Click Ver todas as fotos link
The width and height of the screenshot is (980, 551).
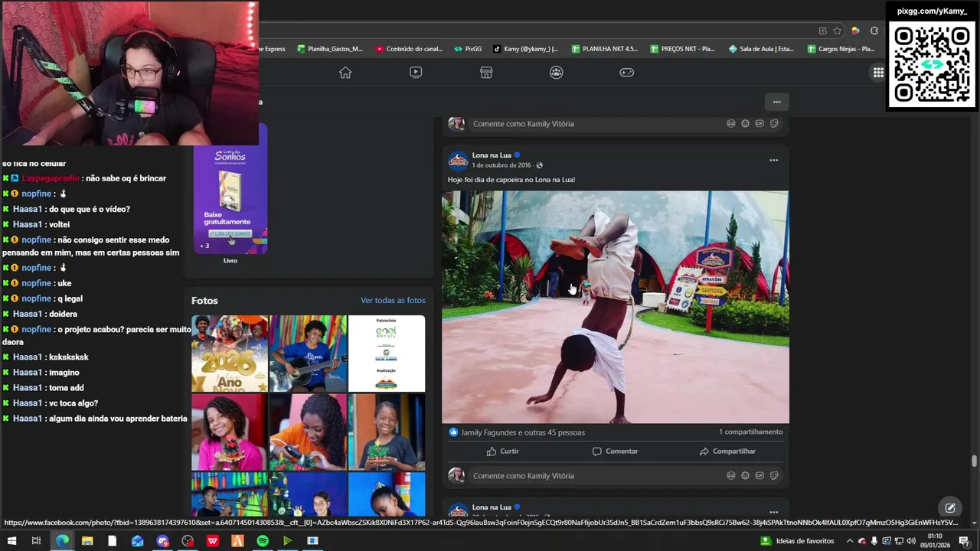point(393,301)
